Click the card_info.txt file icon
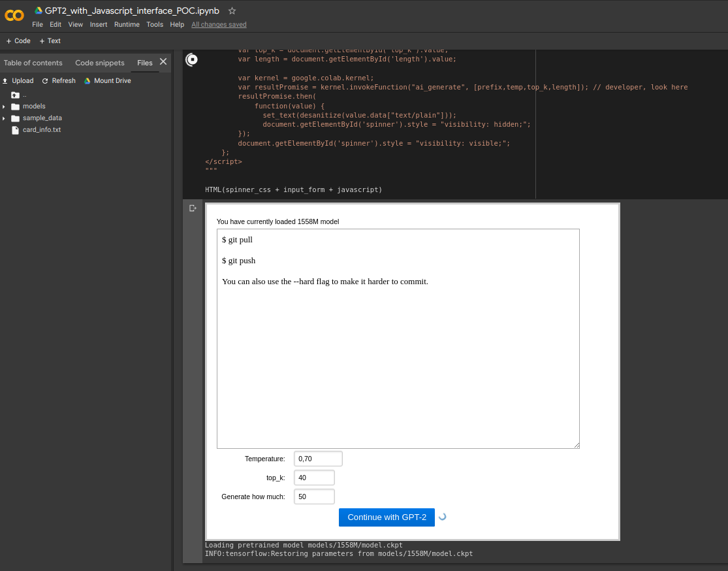Viewport: 728px width, 571px height. click(15, 130)
